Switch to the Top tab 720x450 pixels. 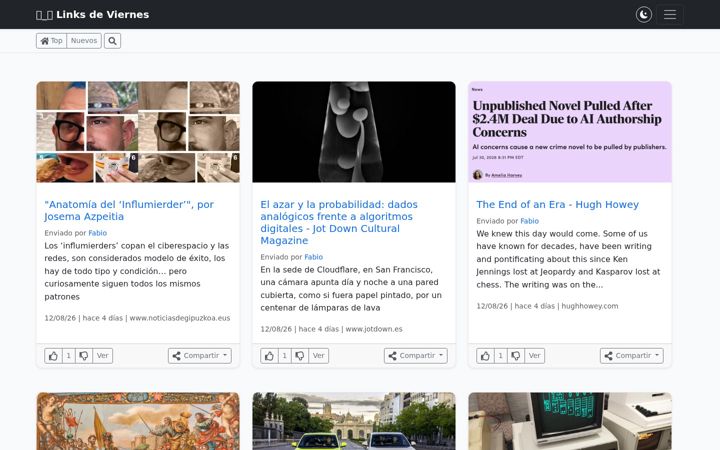coord(51,41)
